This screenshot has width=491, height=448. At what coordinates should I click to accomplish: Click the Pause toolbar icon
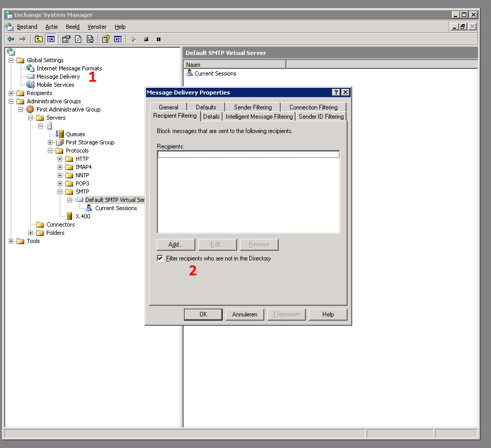tap(158, 39)
